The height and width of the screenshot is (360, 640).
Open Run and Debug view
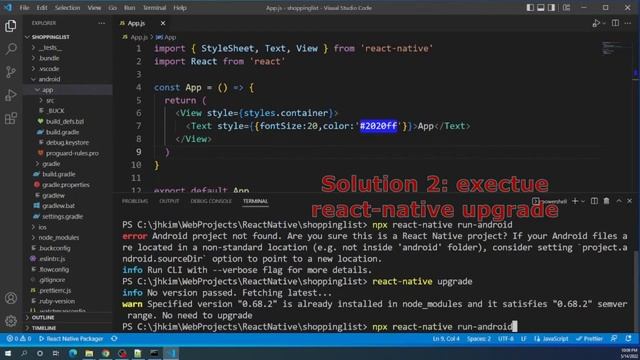pos(11,95)
